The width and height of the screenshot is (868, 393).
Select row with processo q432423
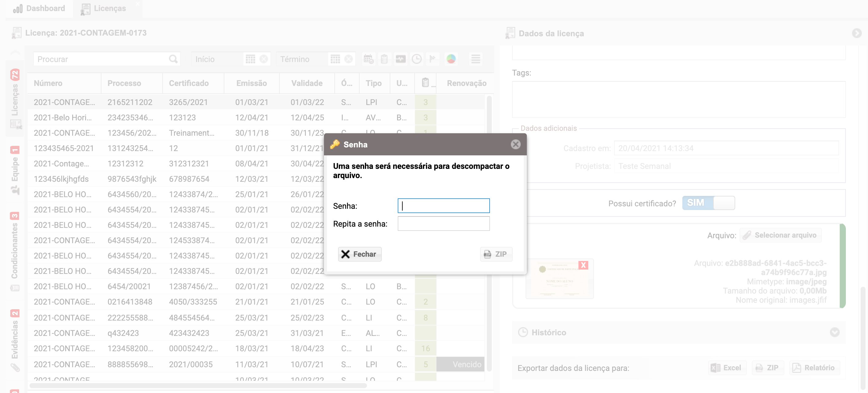[256, 333]
